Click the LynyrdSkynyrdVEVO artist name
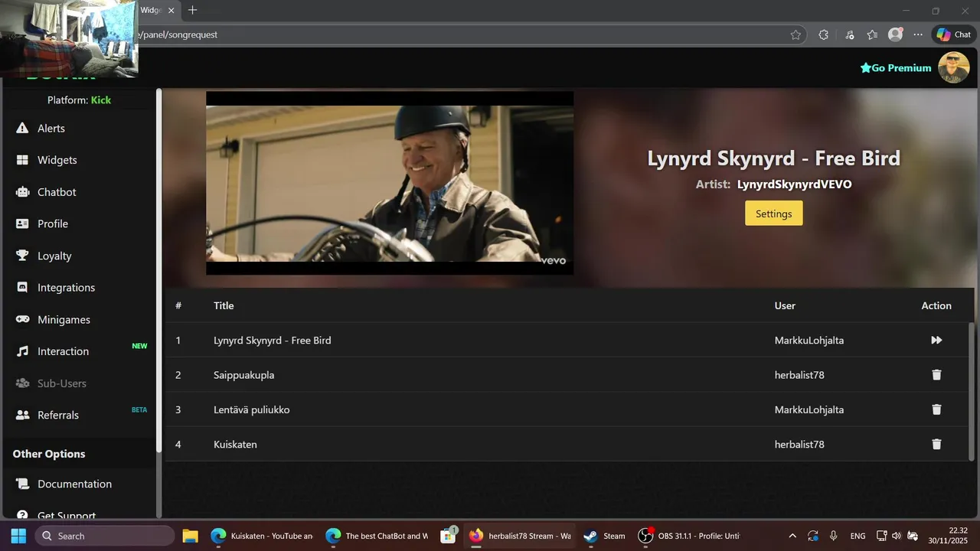This screenshot has width=980, height=551. [794, 184]
